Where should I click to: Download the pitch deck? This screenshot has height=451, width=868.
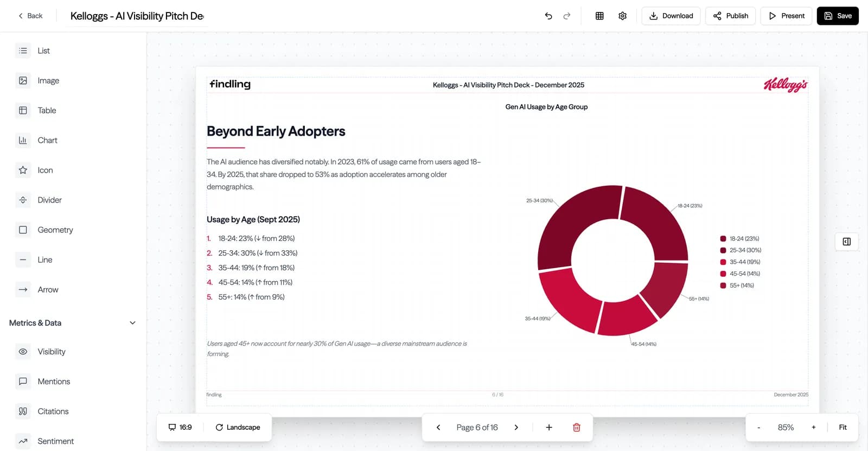point(671,16)
